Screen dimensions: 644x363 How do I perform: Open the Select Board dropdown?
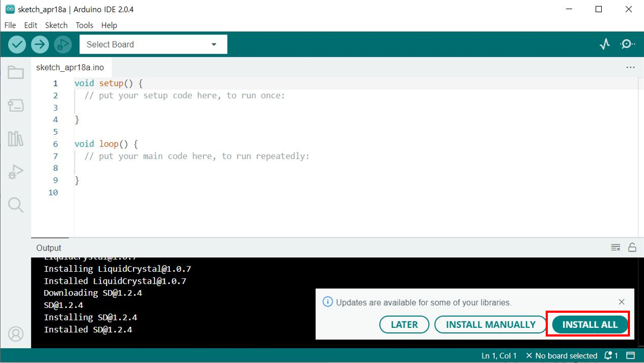pyautogui.click(x=153, y=44)
